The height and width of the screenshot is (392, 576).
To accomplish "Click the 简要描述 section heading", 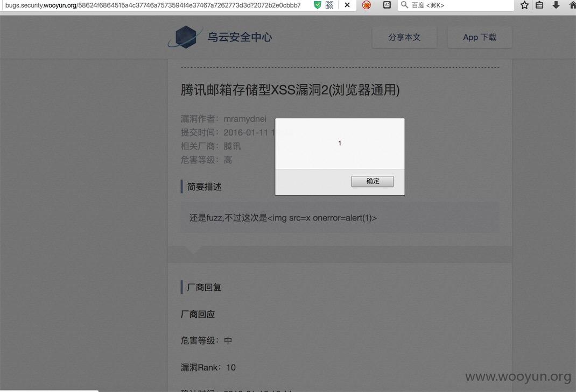I will (x=204, y=187).
